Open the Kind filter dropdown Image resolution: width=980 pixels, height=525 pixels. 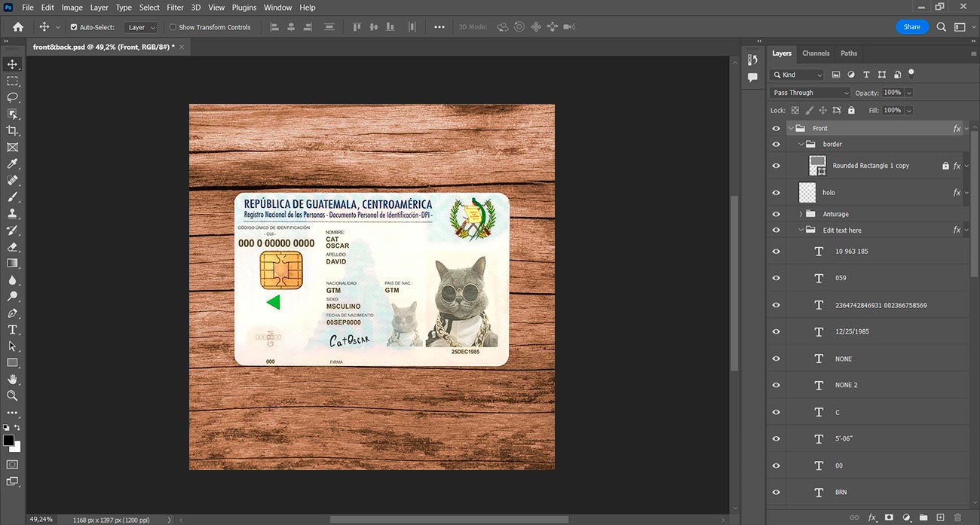pyautogui.click(x=798, y=75)
